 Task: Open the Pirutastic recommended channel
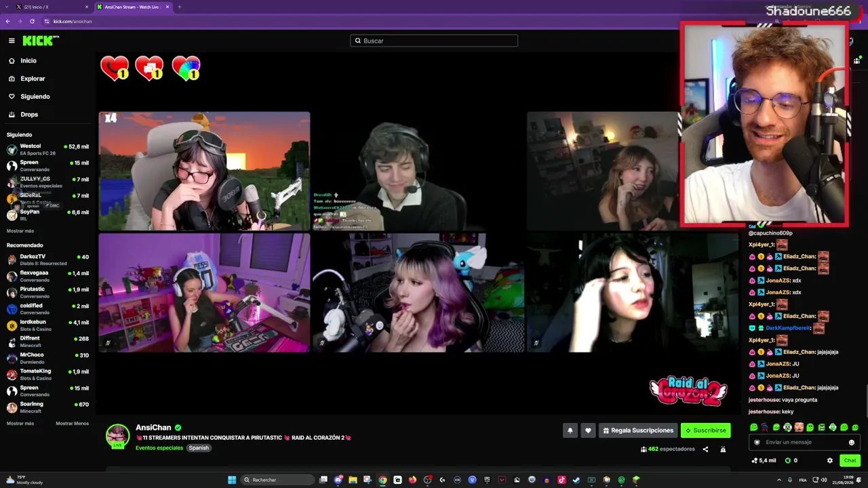47,292
